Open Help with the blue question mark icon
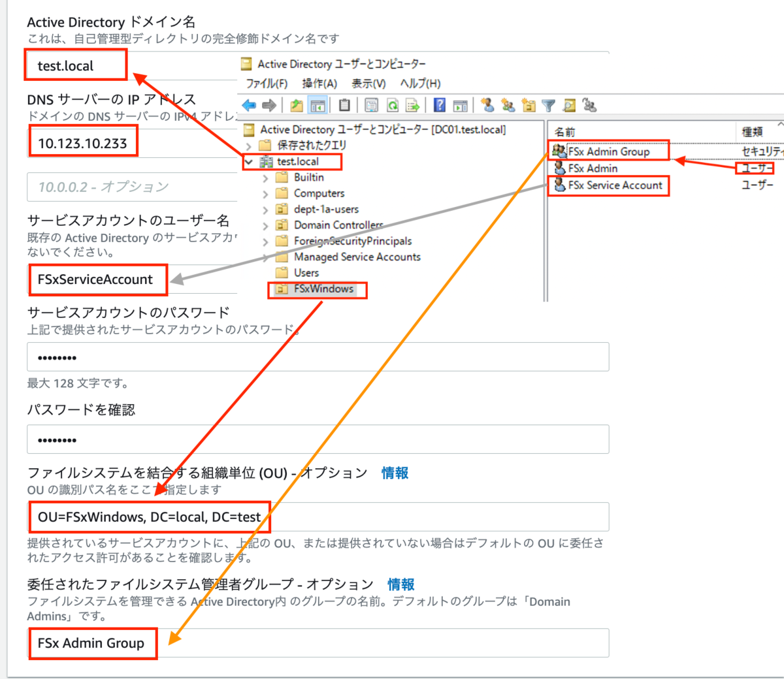 tap(440, 105)
